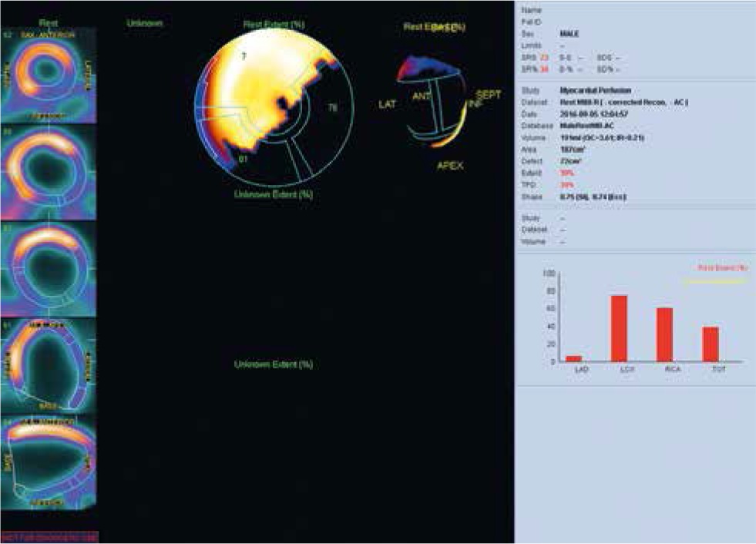Click the LCX bar in chart
Viewport: 756px width, 544px height.
pos(618,328)
